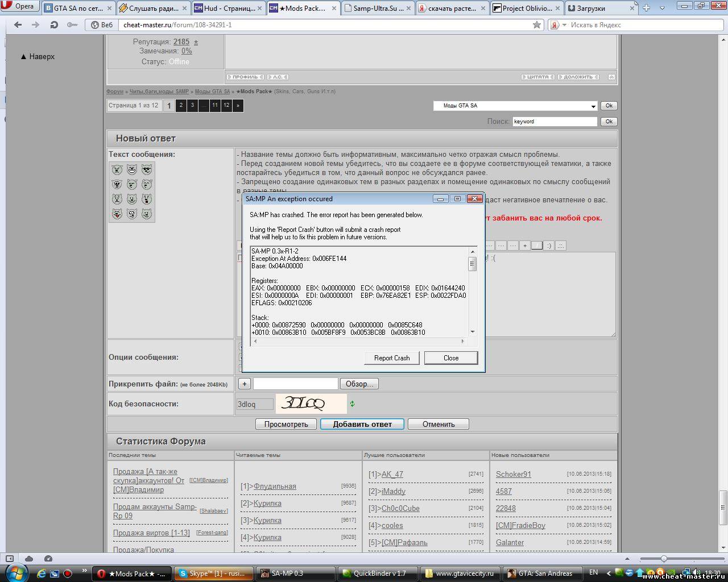Viewport: 728px width, 582px height.
Task: Go to page 12 of the thread
Action: 226,105
